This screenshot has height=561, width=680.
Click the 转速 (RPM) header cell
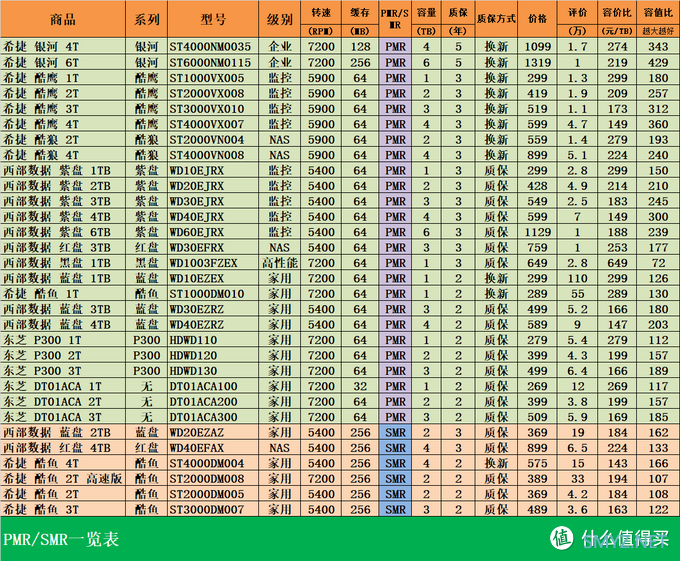321,20
